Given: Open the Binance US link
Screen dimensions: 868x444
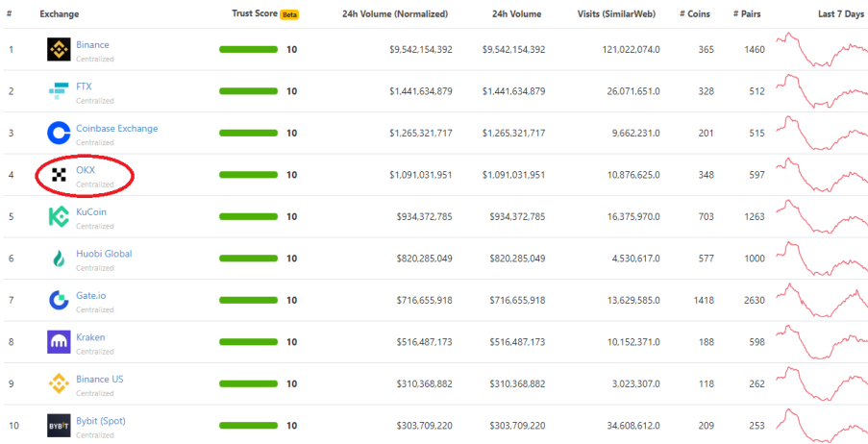Looking at the screenshot, I should pos(100,380).
